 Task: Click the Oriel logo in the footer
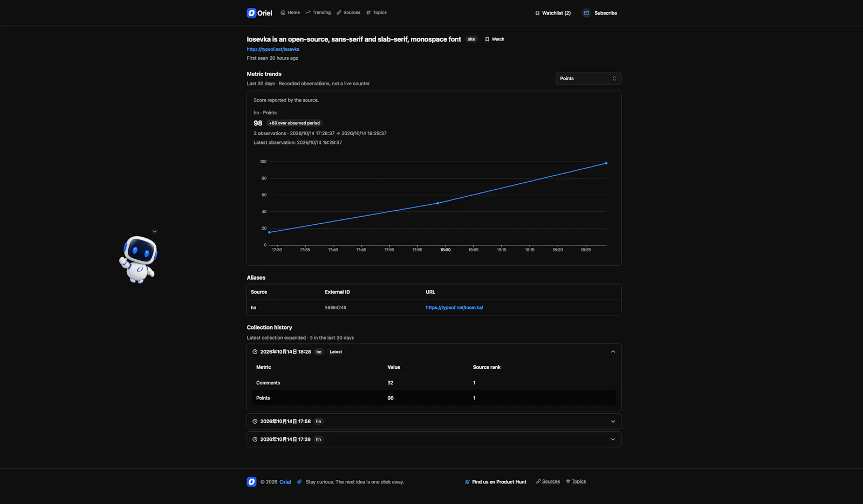(251, 482)
